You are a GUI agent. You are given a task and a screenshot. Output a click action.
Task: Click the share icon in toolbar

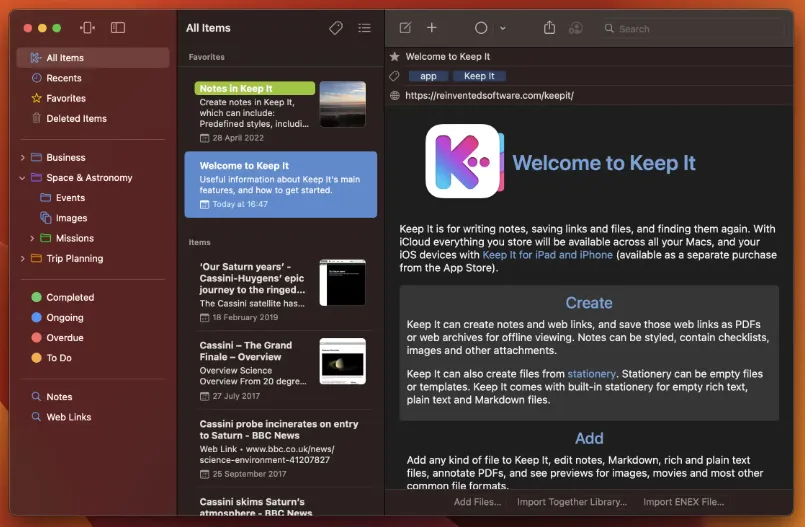tap(549, 27)
